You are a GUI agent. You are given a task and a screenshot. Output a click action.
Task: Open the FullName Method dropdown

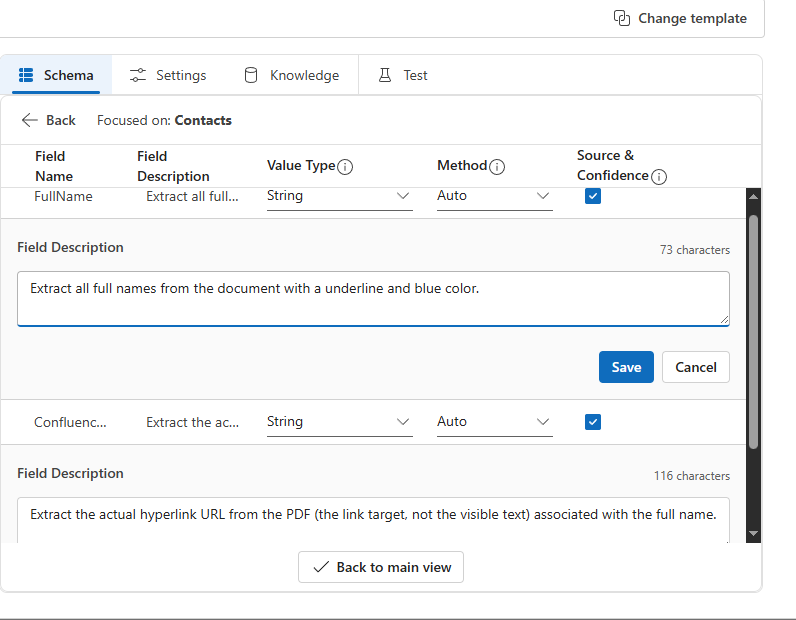(494, 196)
